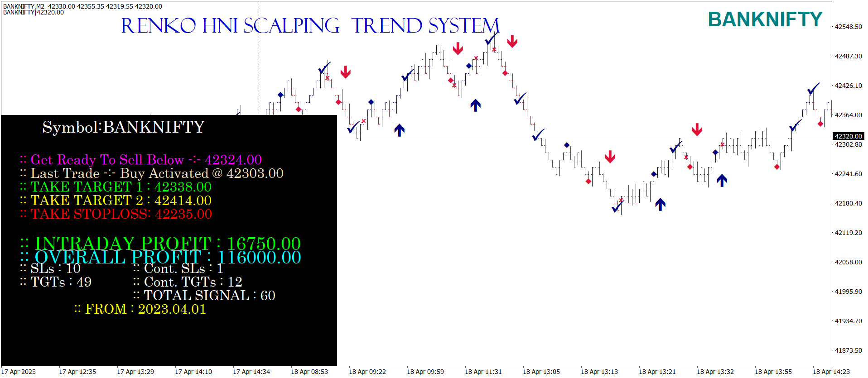Screen dimensions: 868x378
Task: Click the highlighted 42320.00 current price tag
Action: (x=848, y=136)
